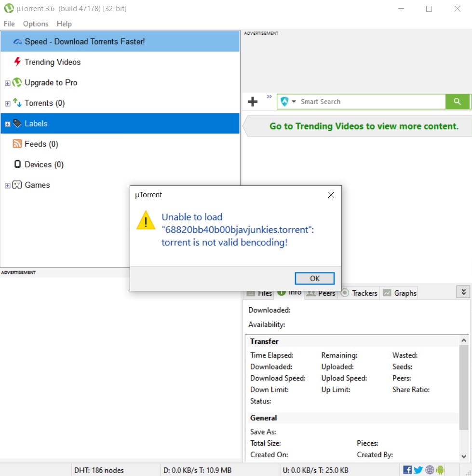Switch to the Peers tab
Viewport: 472px width, 476px height.
[321, 293]
